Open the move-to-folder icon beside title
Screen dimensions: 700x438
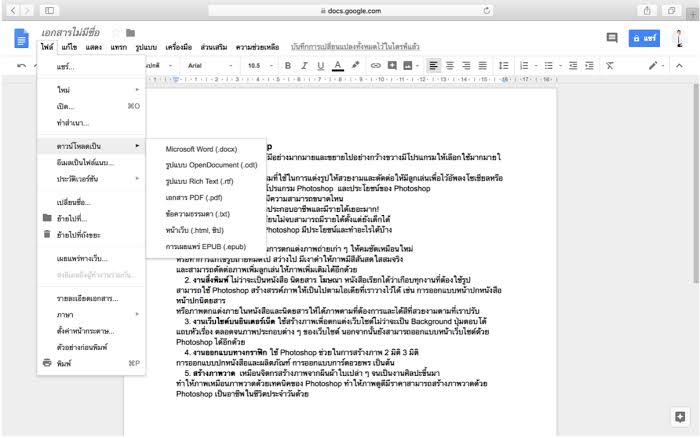pos(130,33)
